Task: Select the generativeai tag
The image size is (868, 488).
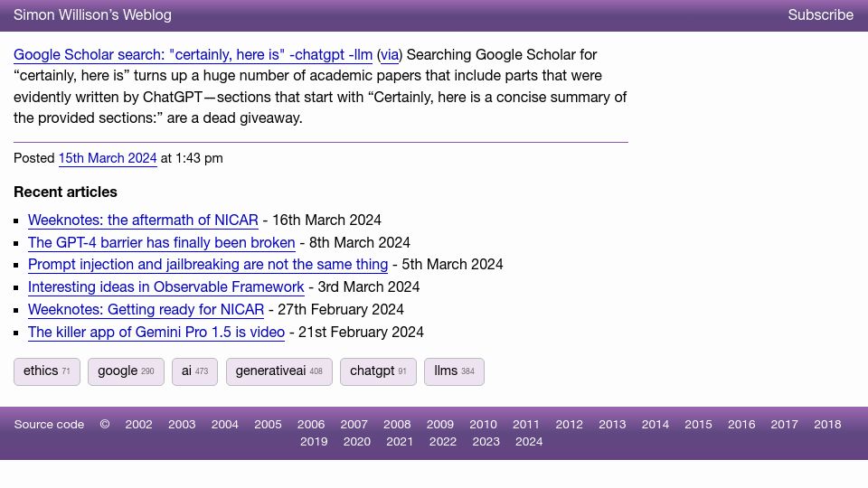Action: (x=279, y=371)
